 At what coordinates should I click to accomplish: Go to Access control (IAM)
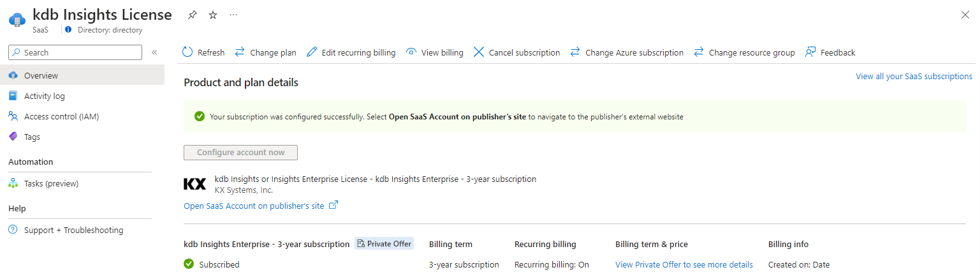click(x=61, y=116)
